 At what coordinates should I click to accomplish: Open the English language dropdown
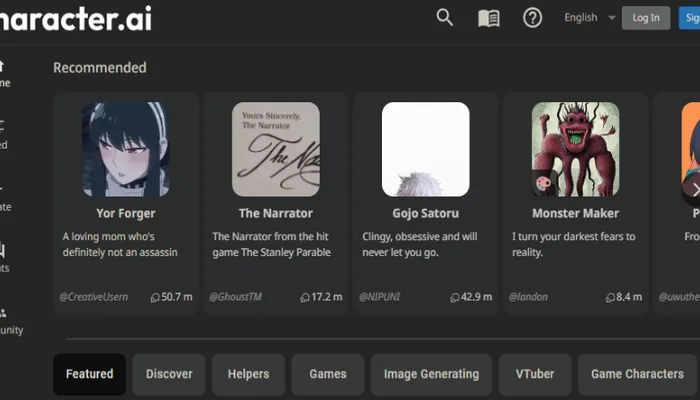tap(588, 17)
